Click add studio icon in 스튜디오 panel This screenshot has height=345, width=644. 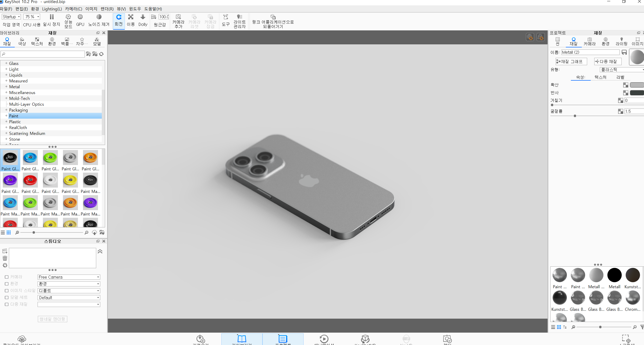(x=5, y=251)
